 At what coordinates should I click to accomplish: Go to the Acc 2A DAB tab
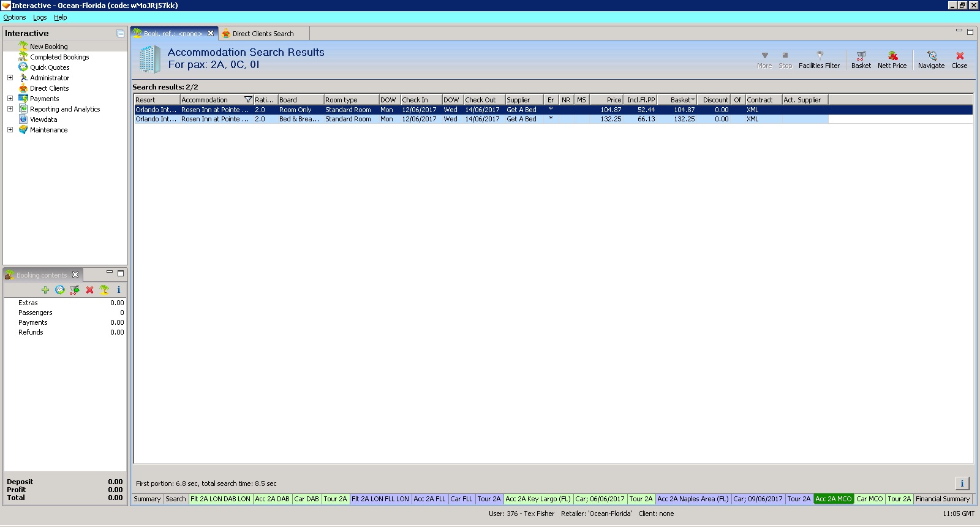click(273, 499)
